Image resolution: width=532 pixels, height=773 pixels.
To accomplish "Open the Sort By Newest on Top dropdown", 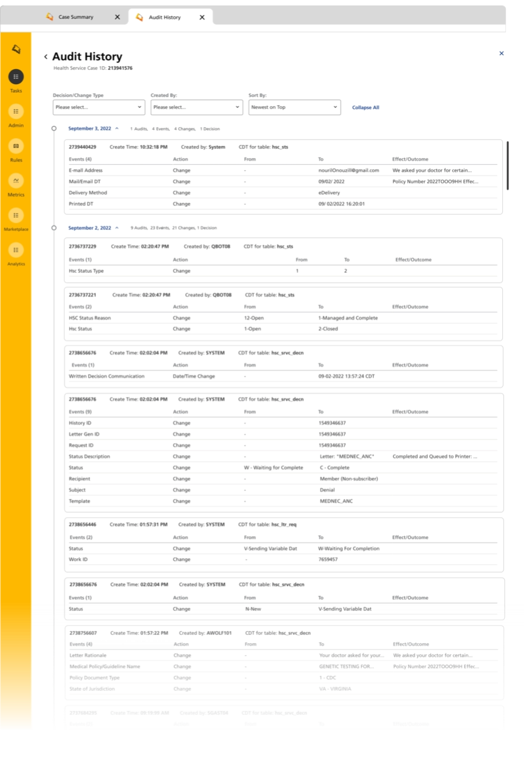I will click(294, 107).
